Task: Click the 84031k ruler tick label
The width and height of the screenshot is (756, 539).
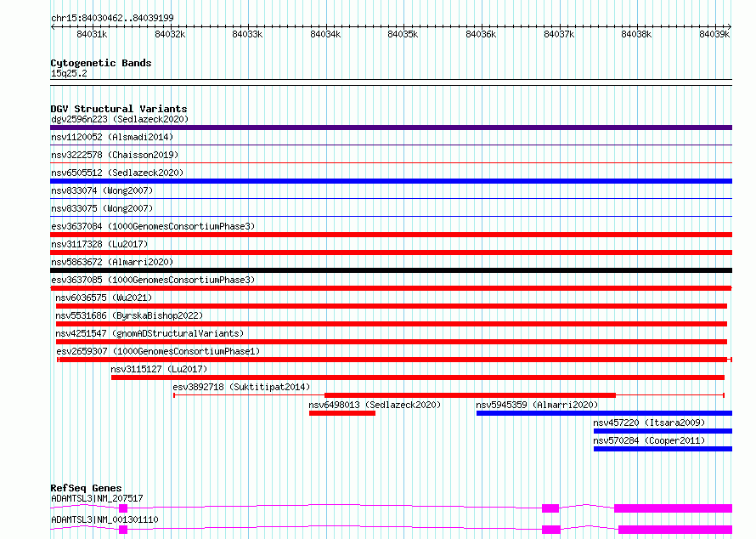Action: (x=92, y=34)
